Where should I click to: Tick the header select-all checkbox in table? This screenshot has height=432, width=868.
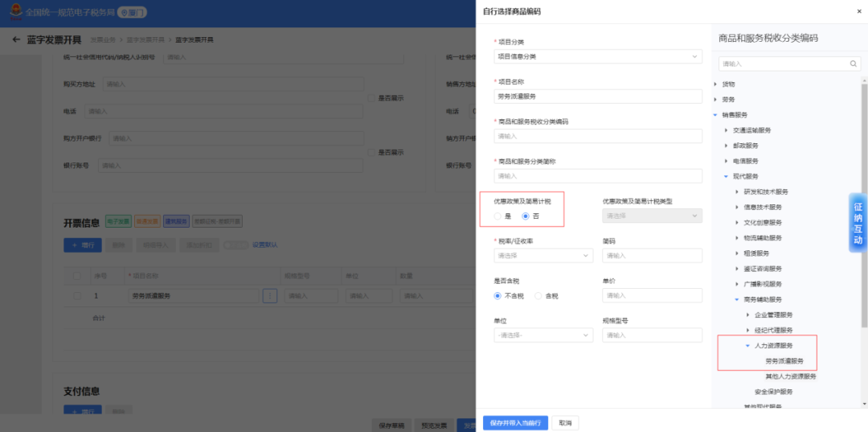pos(77,276)
